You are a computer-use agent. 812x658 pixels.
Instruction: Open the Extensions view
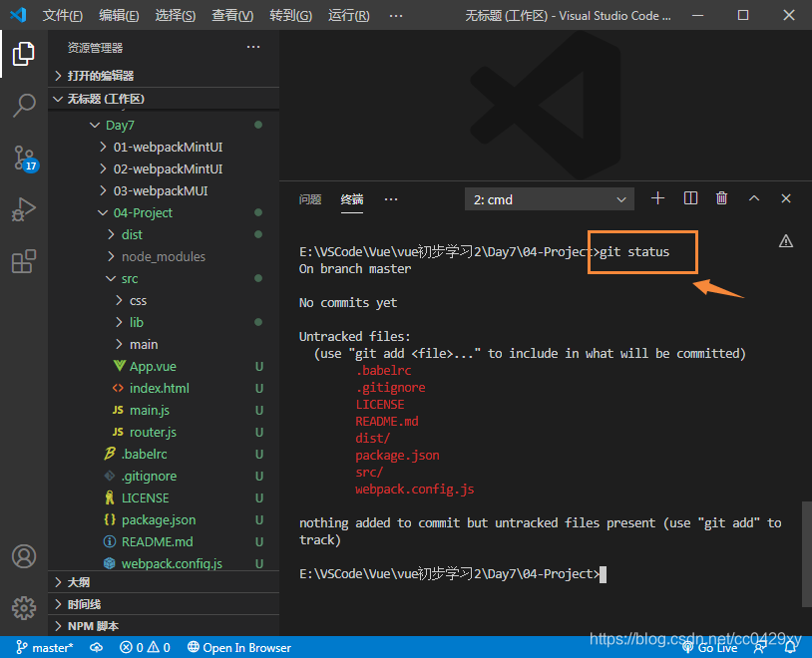(x=24, y=261)
